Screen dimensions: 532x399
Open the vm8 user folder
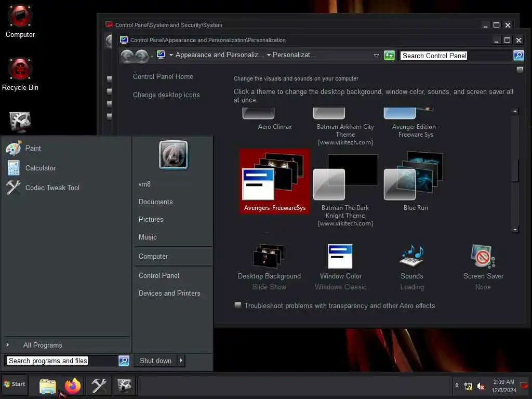pyautogui.click(x=144, y=184)
